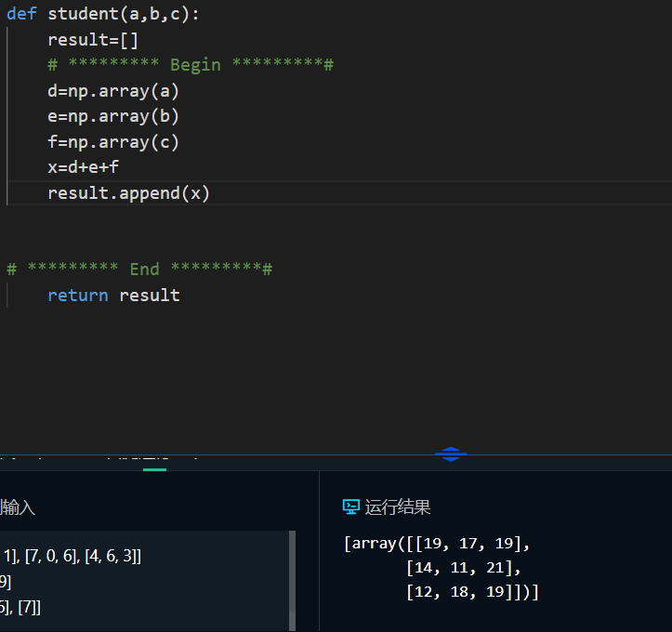Screen dimensions: 672x632
Task: Click the output row [14, 11, 21]
Action: click(x=463, y=568)
